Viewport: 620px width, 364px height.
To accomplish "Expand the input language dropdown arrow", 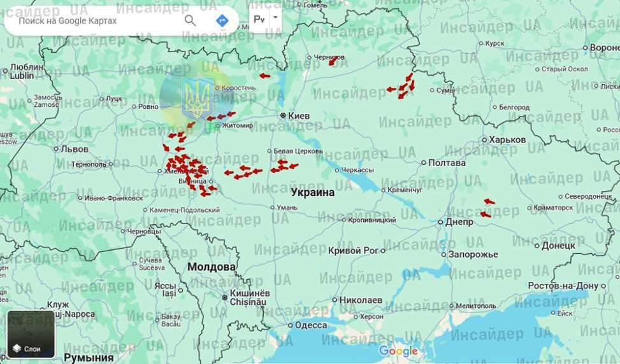I will (275, 18).
